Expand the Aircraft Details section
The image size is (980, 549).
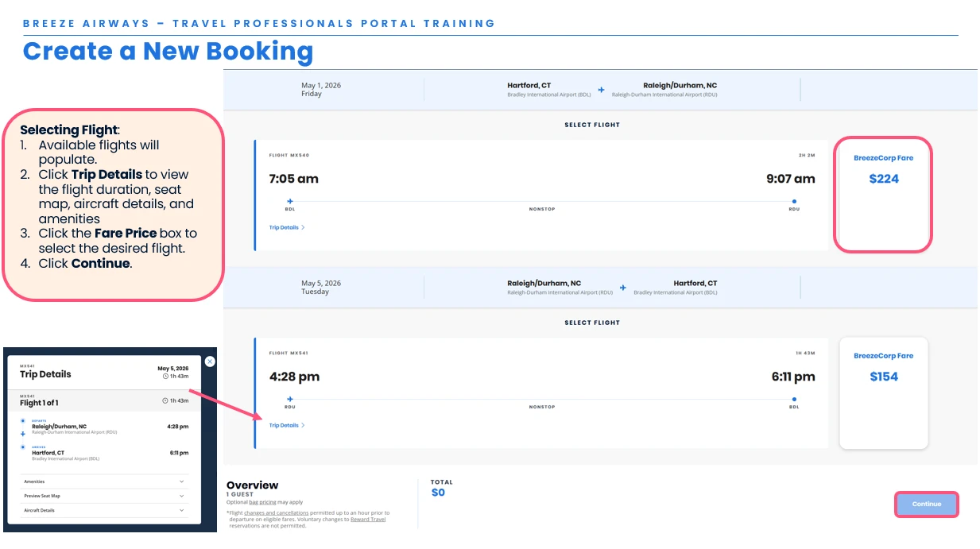pos(104,510)
